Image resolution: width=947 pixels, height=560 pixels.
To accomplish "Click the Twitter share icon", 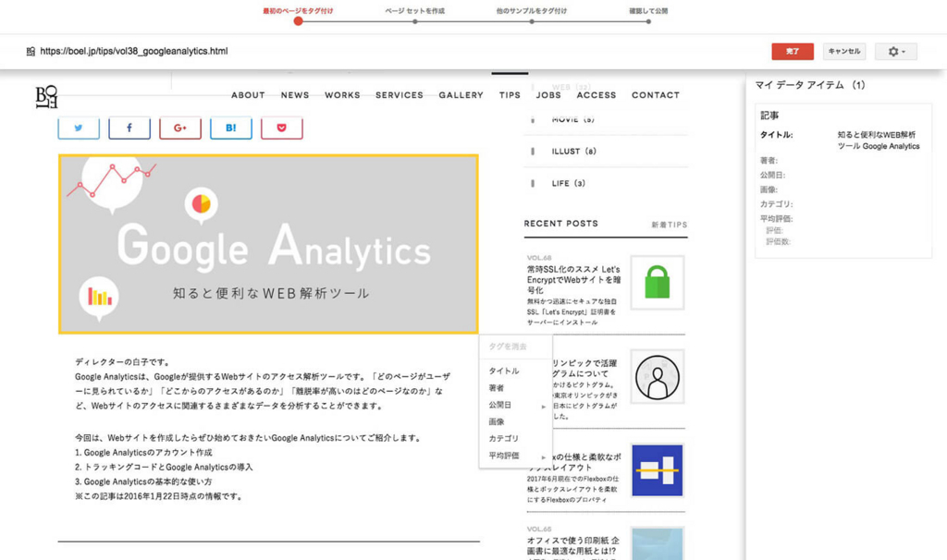I will pos(79,128).
